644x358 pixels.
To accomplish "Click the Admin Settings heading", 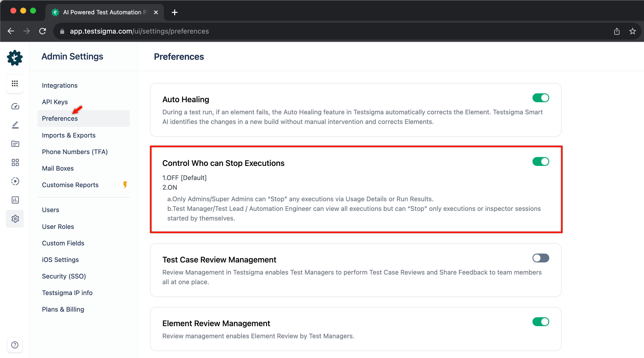I will 72,56.
